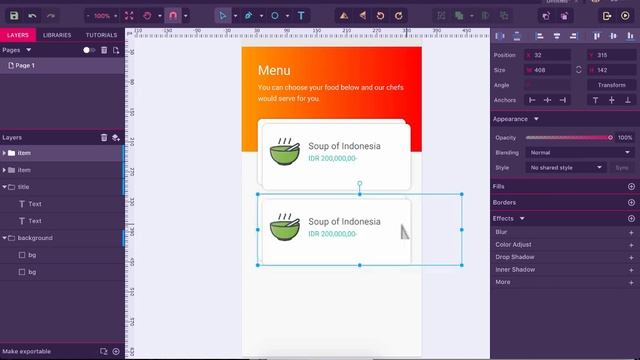Click the Send to back icon

(x=564, y=16)
